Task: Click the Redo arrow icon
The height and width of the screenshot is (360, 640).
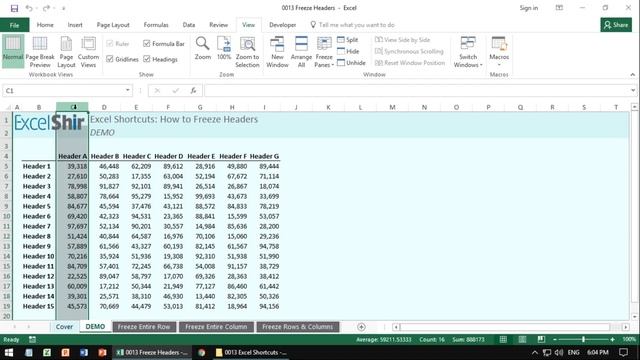Action: (x=46, y=8)
